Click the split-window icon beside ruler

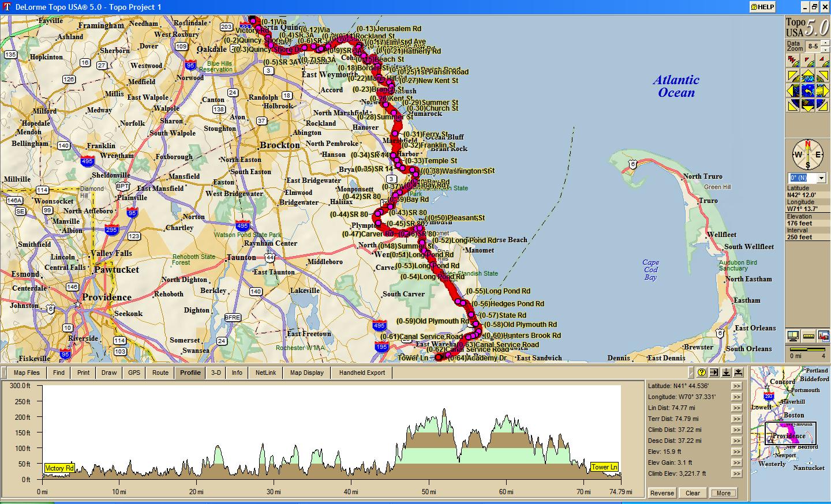pyautogui.click(x=823, y=336)
